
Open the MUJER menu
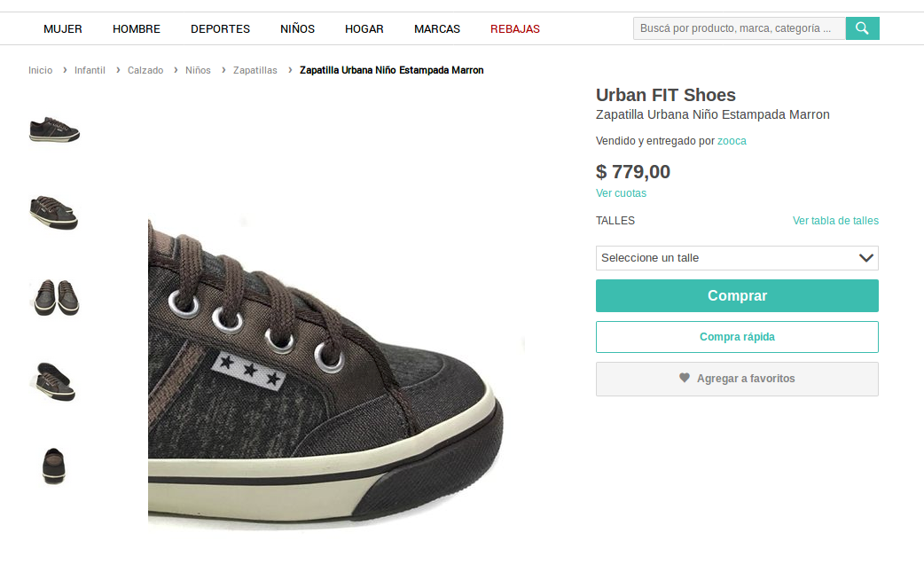[x=63, y=28]
